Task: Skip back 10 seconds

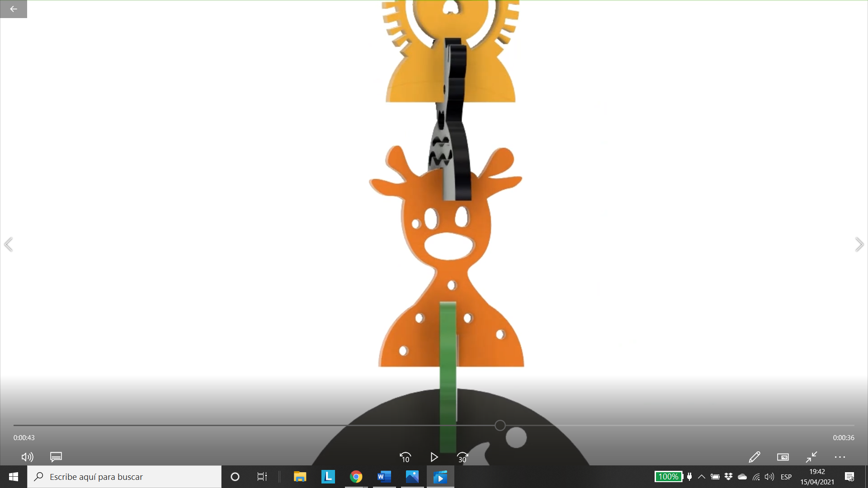Action: (406, 457)
